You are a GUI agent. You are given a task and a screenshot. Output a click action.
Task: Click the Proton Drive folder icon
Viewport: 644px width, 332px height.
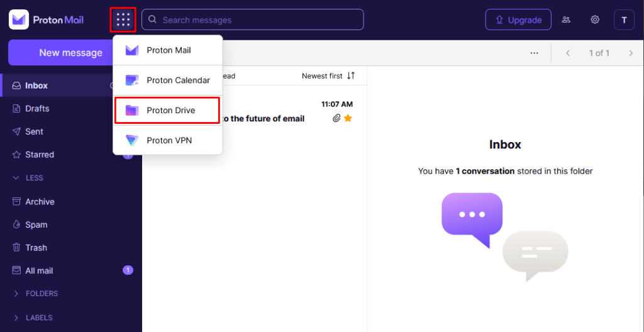tap(132, 110)
